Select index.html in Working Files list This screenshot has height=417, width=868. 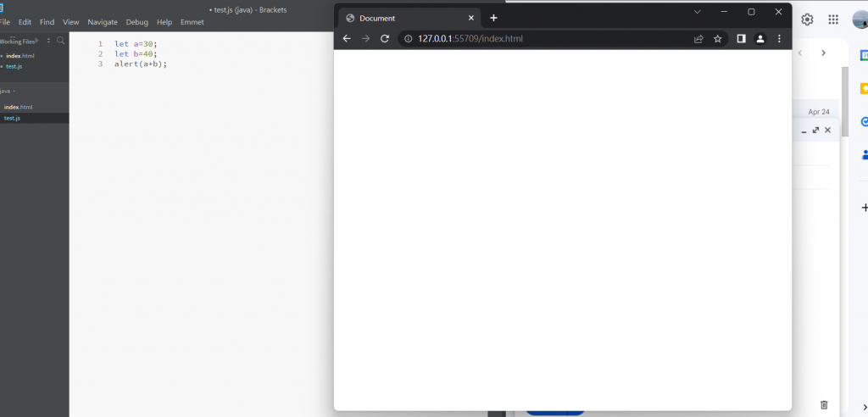coord(20,56)
